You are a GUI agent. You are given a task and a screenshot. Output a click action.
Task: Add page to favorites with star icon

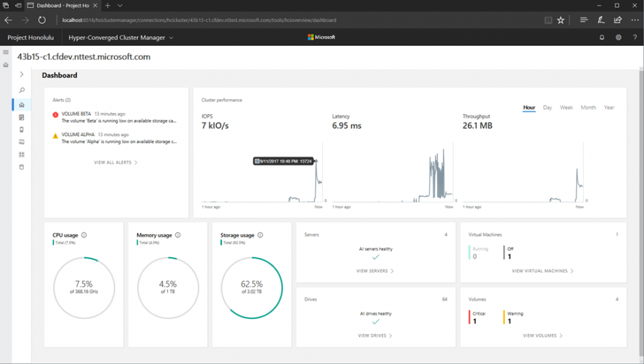pos(561,21)
